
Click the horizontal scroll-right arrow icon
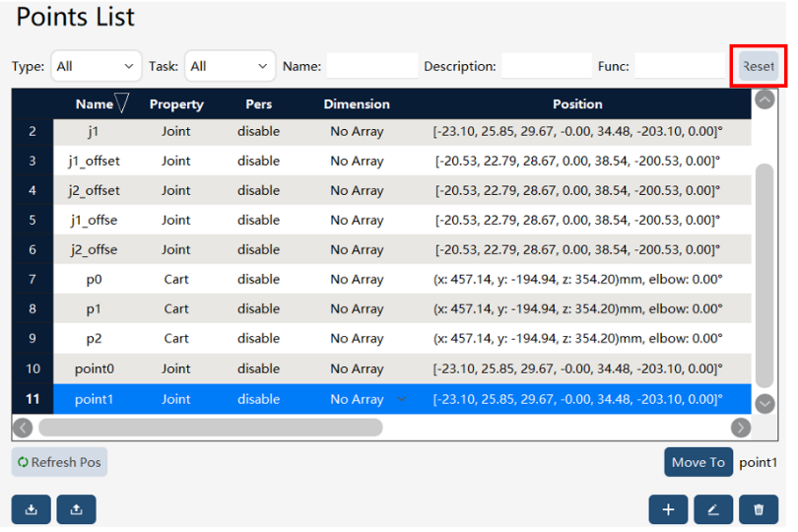(741, 428)
